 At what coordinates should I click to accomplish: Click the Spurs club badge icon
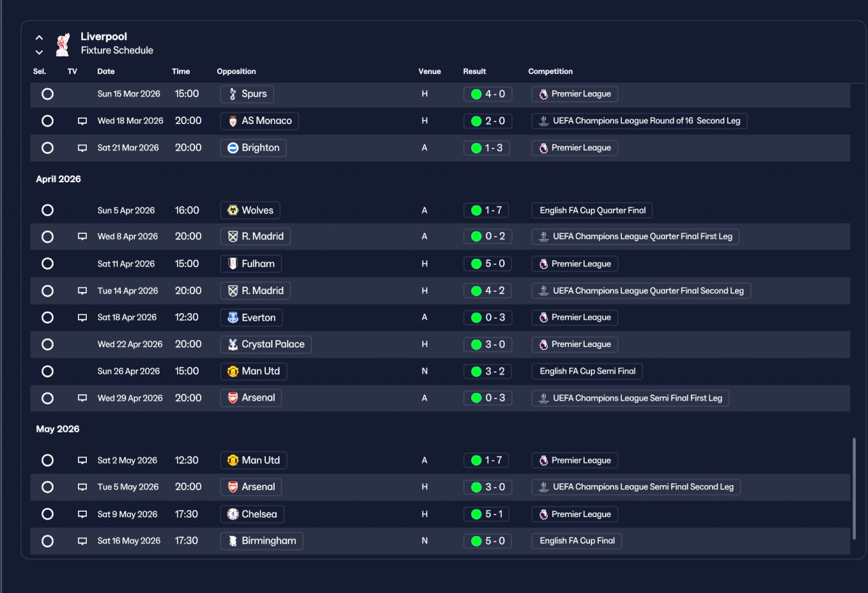coord(233,94)
